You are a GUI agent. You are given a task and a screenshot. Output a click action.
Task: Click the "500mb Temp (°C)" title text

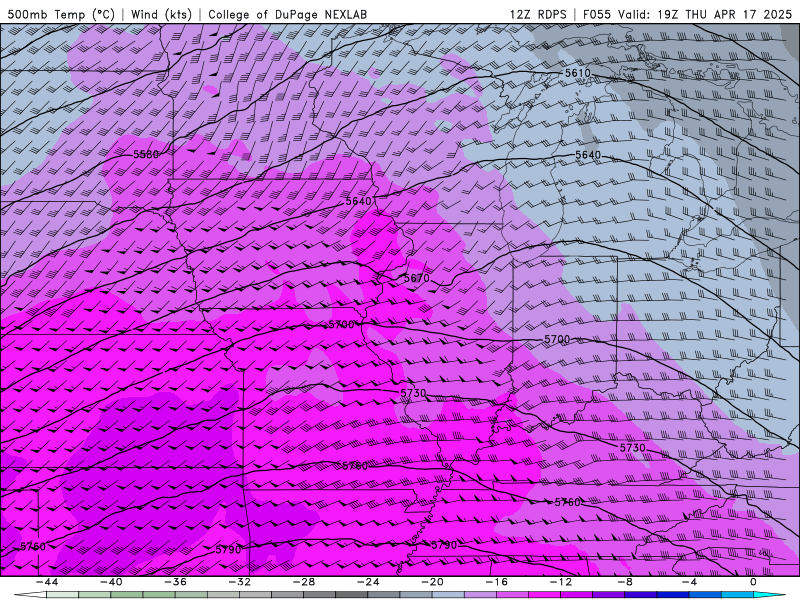pos(61,15)
